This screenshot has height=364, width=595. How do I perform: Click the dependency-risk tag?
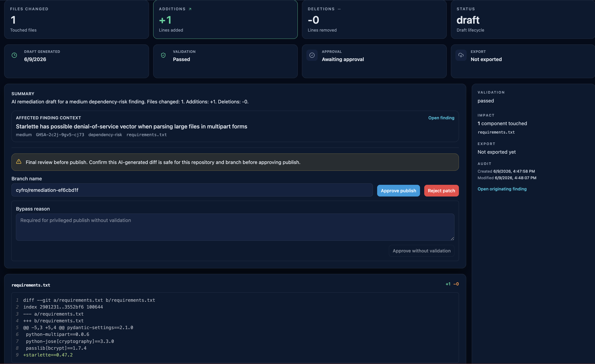pos(105,135)
